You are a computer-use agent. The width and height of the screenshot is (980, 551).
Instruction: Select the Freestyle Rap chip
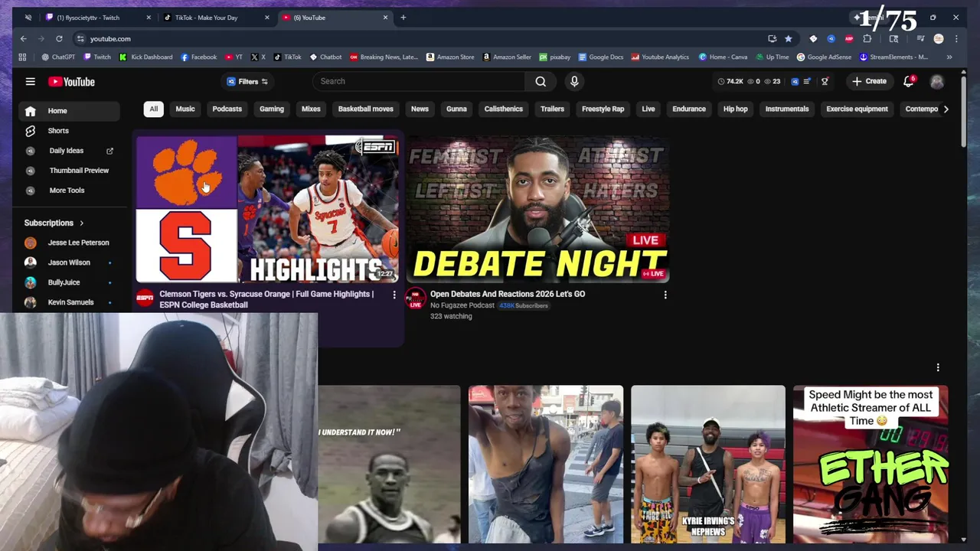tap(603, 109)
